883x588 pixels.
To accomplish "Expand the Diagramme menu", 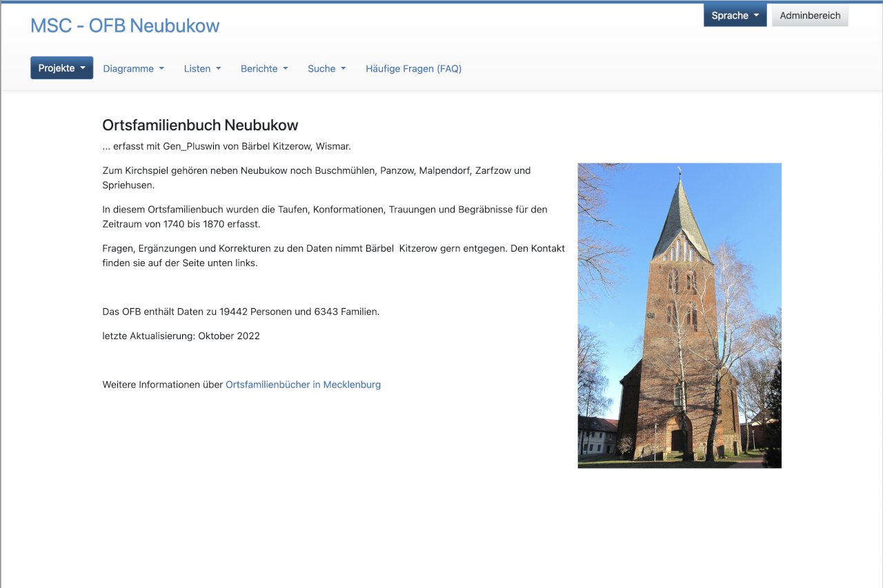I will point(133,68).
